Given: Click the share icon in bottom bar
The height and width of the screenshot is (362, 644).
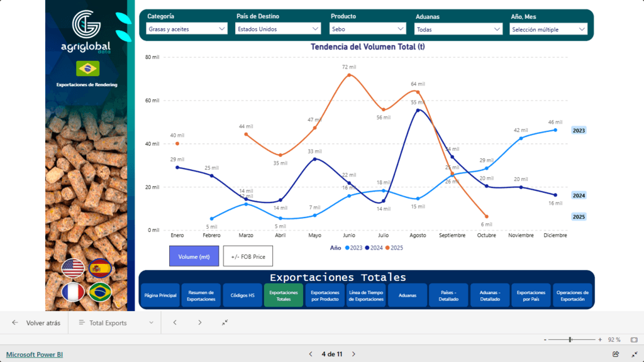Looking at the screenshot, I should coord(616,354).
